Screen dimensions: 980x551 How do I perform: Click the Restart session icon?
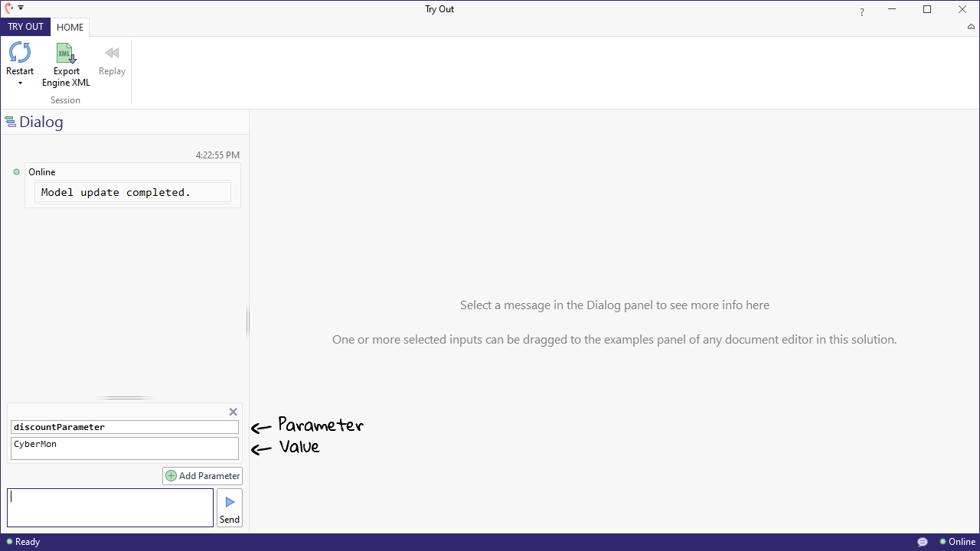click(x=20, y=54)
